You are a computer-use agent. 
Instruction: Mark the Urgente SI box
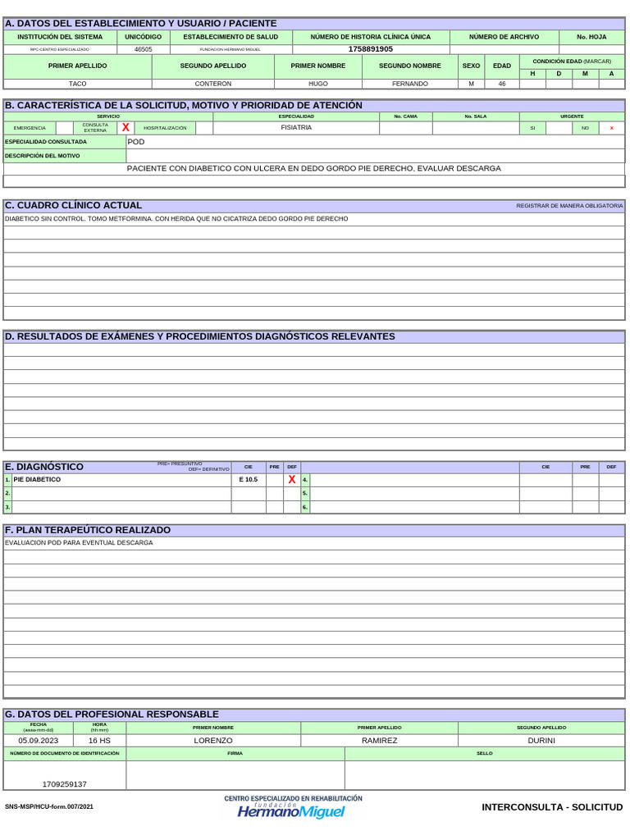(559, 128)
